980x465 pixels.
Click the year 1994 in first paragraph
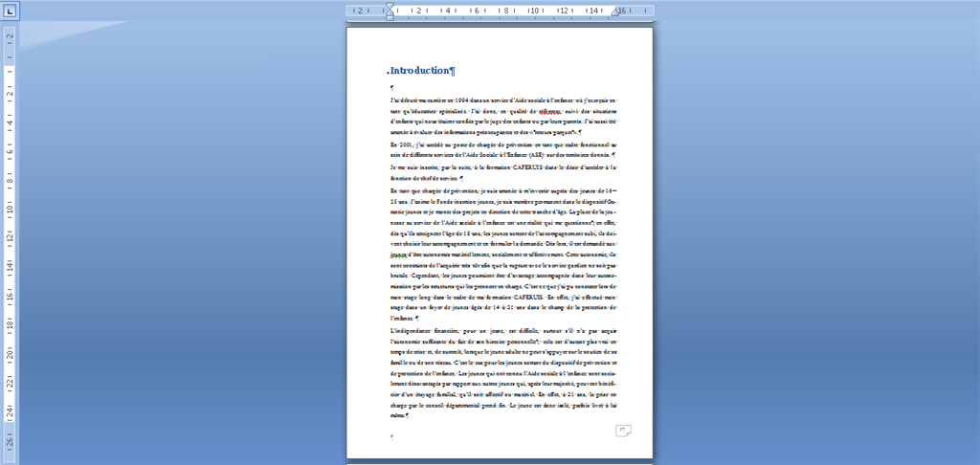click(461, 100)
